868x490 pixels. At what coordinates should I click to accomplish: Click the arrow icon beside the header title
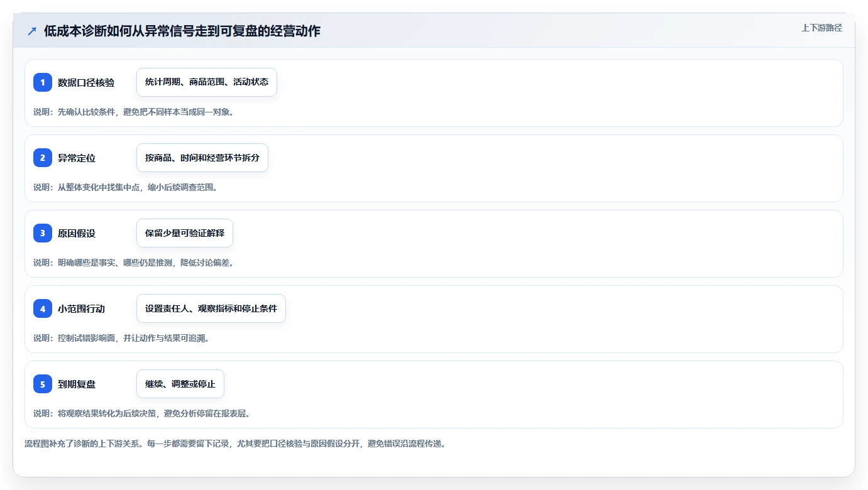pyautogui.click(x=32, y=31)
